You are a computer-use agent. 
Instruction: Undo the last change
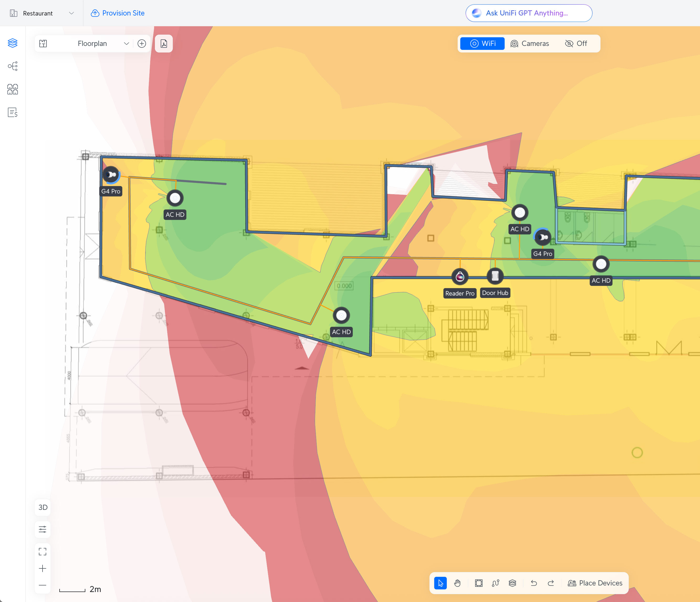(534, 583)
